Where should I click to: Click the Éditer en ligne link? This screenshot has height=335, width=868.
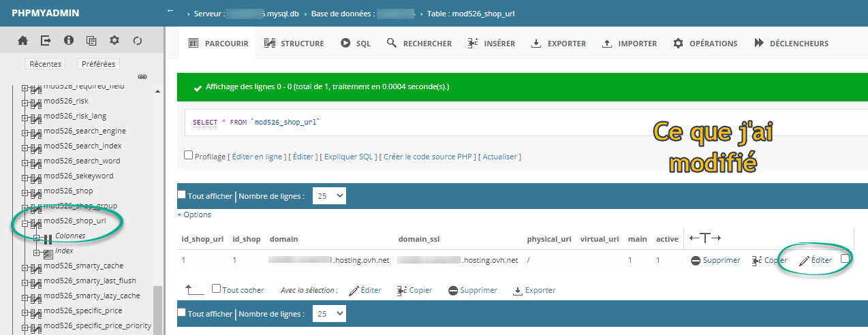coord(257,157)
